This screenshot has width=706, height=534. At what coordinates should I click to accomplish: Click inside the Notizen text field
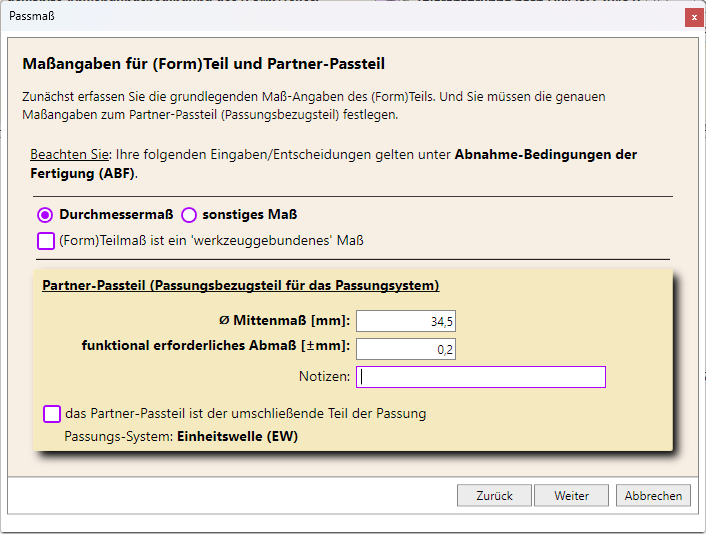(x=481, y=377)
